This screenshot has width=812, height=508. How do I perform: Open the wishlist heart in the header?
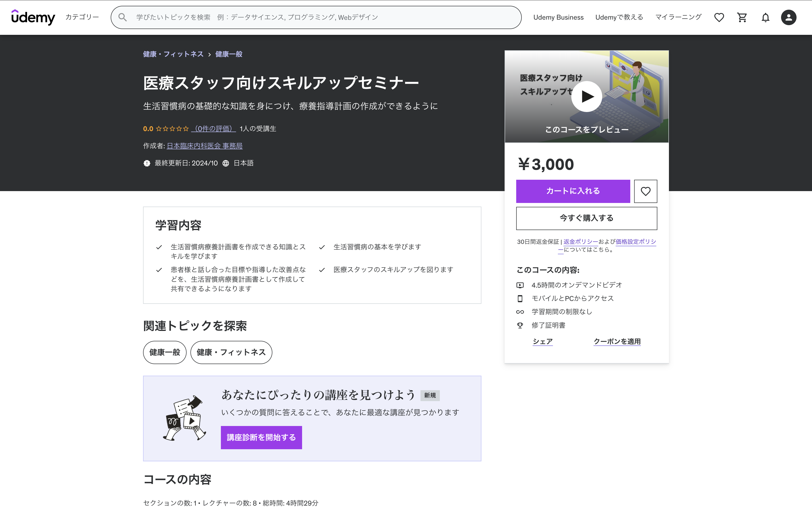719,17
